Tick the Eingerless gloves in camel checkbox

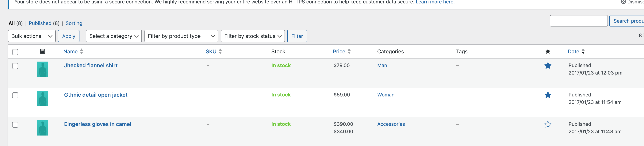15,125
